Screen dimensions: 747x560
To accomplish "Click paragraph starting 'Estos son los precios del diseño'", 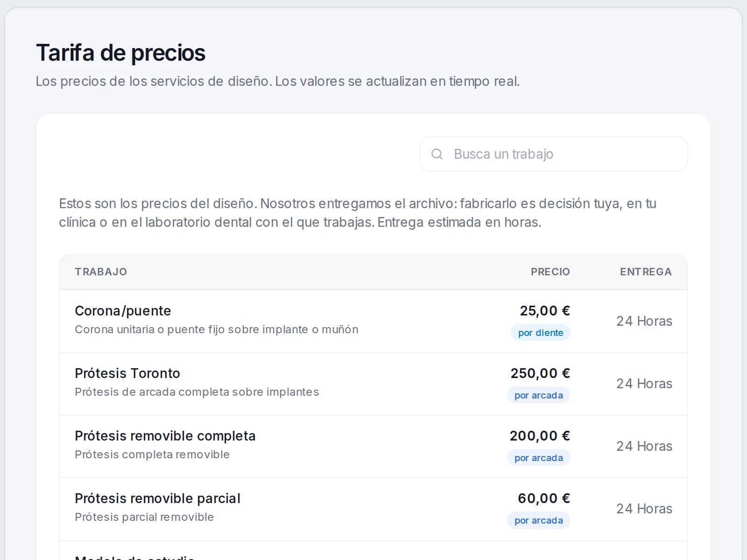I will point(358,213).
